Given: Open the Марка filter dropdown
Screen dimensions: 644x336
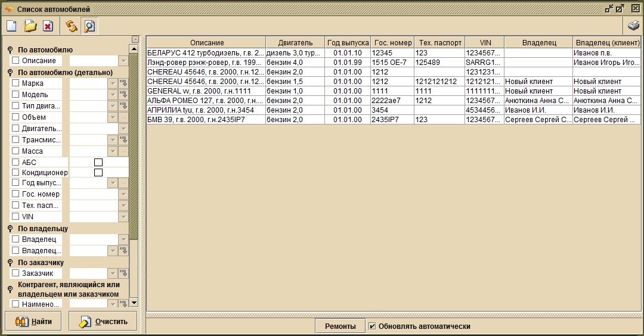Looking at the screenshot, I should 113,83.
